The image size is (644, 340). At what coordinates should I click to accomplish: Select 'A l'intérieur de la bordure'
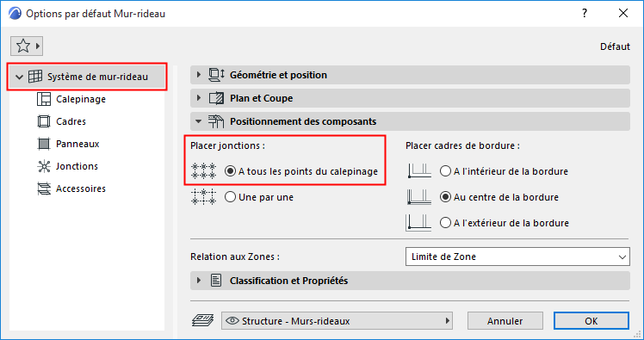tap(446, 171)
